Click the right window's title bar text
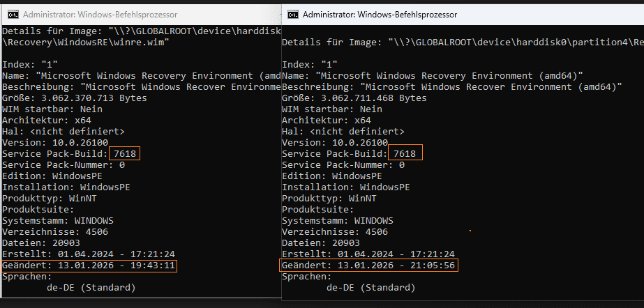The width and height of the screenshot is (644, 308). pyautogui.click(x=377, y=13)
